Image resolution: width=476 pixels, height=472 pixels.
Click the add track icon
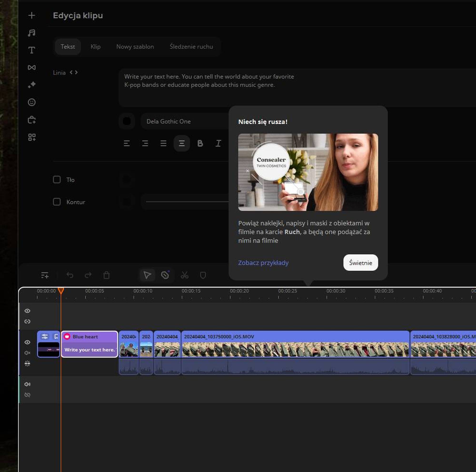coord(45,275)
